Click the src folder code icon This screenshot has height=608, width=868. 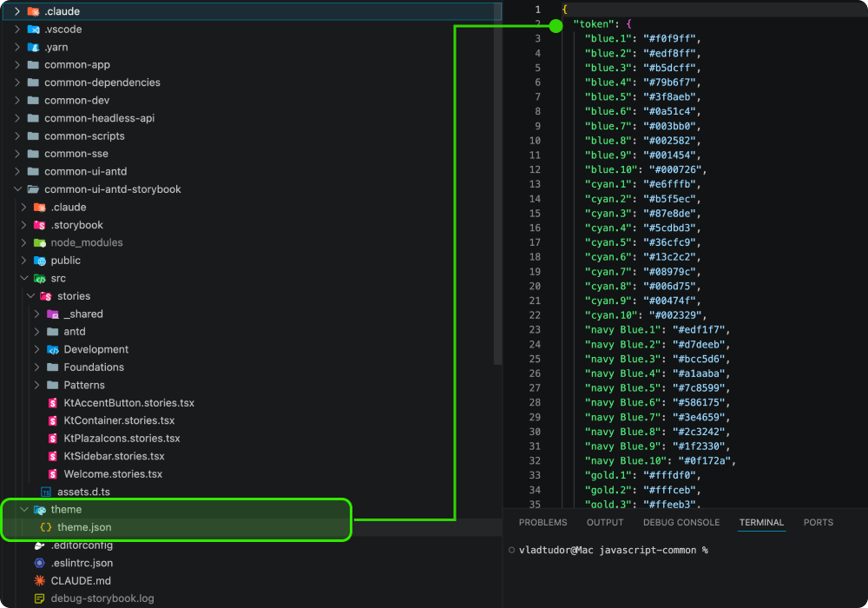tap(39, 278)
